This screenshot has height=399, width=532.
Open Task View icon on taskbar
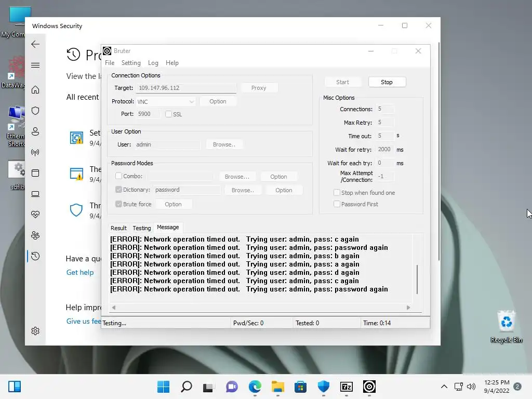click(208, 387)
